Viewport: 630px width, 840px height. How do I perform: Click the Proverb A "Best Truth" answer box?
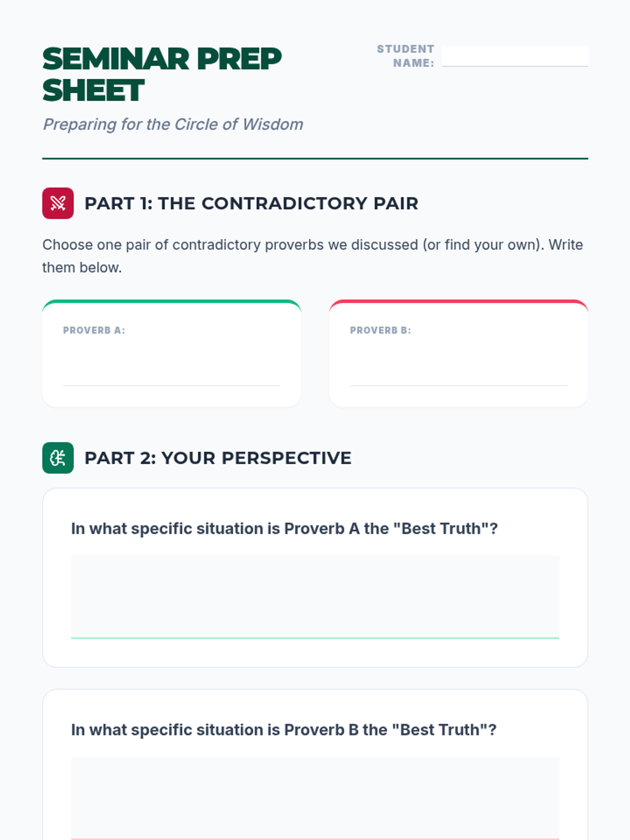point(315,597)
